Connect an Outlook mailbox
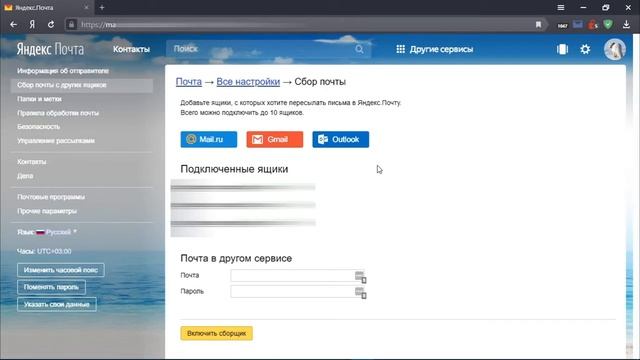Viewport: 640px width, 360px height. coord(341,139)
